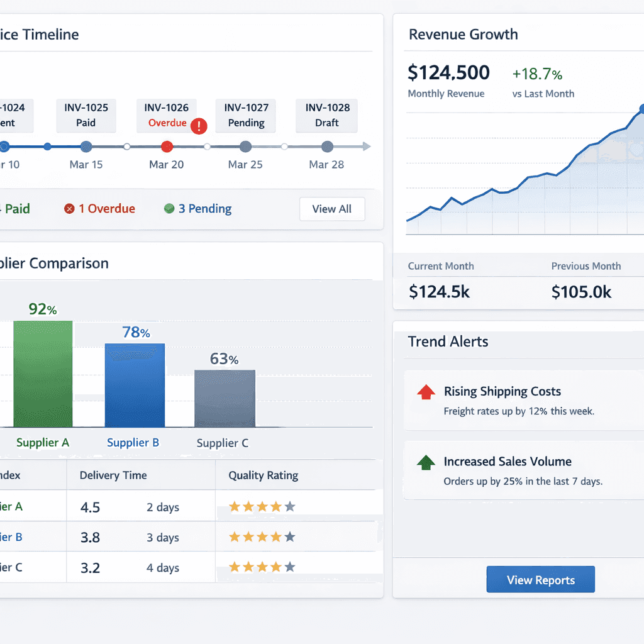Click the 2 days delivery time cell

[163, 508]
